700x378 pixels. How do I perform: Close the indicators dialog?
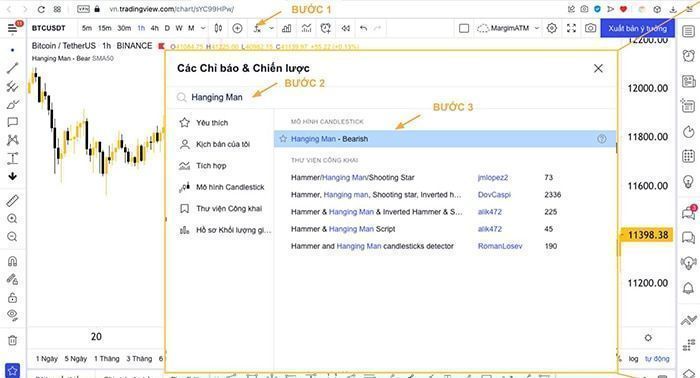tap(598, 68)
